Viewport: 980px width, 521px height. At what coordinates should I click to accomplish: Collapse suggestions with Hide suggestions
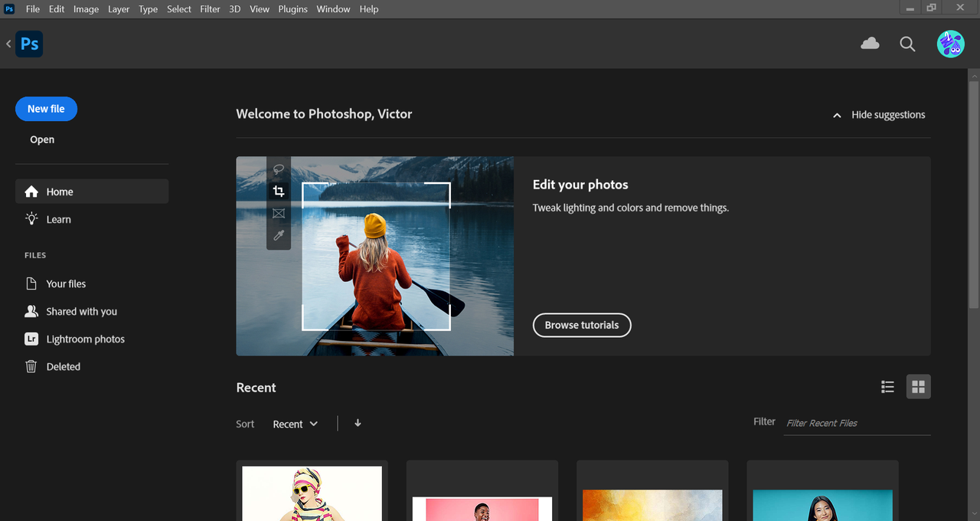point(879,115)
